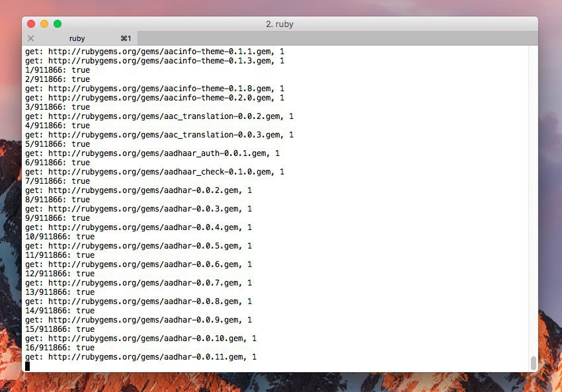This screenshot has width=562, height=392.
Task: Select the ruby tab
Action: (79, 38)
